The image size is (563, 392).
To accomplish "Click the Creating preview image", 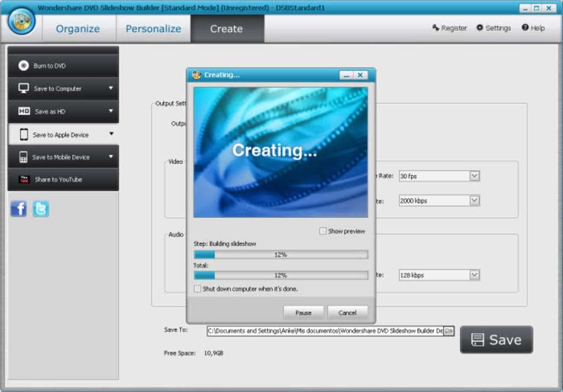I will (x=280, y=152).
